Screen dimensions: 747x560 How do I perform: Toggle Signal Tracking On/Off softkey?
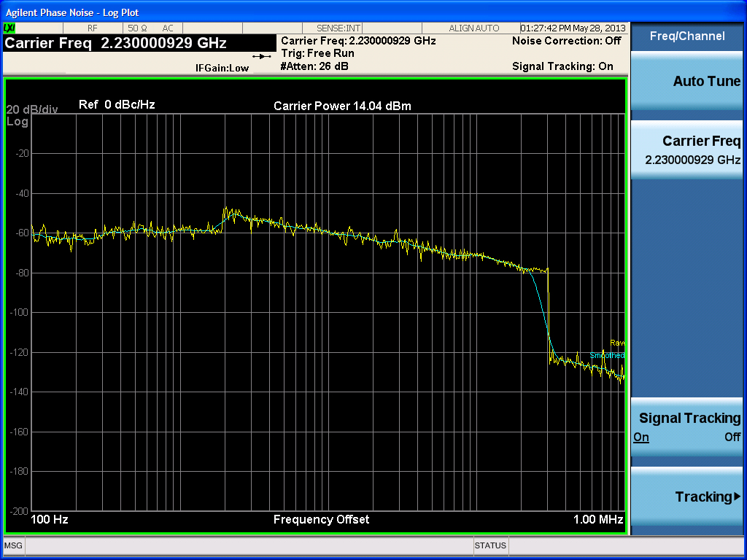(686, 427)
